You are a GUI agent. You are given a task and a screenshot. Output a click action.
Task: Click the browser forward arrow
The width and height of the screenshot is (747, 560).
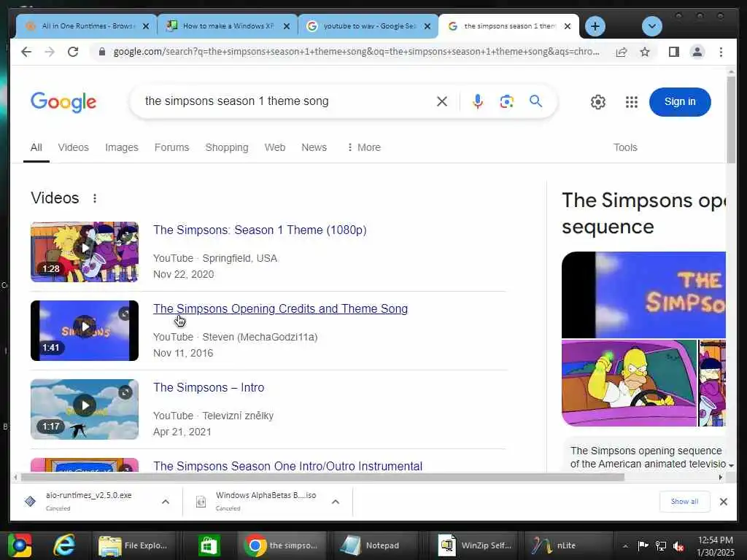click(50, 52)
